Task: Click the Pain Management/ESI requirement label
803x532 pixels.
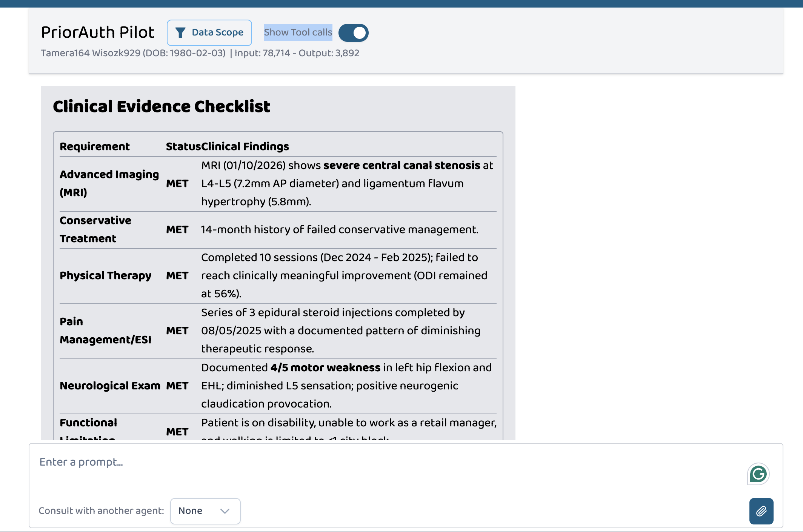Action: [x=106, y=331]
